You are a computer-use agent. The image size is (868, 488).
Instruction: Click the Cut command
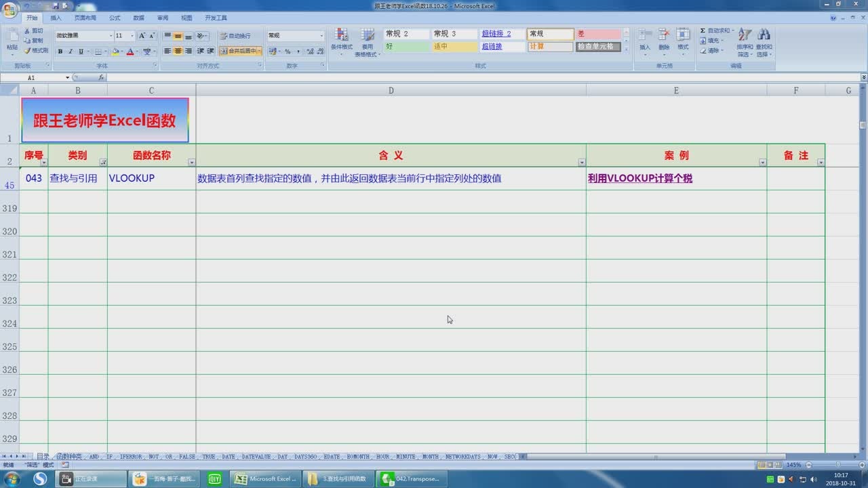click(x=34, y=31)
